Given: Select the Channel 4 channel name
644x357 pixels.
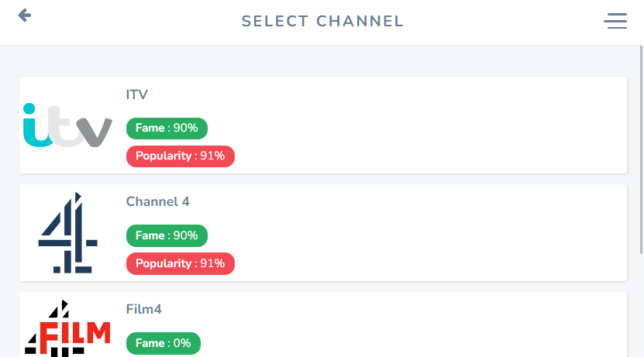Looking at the screenshot, I should [158, 201].
